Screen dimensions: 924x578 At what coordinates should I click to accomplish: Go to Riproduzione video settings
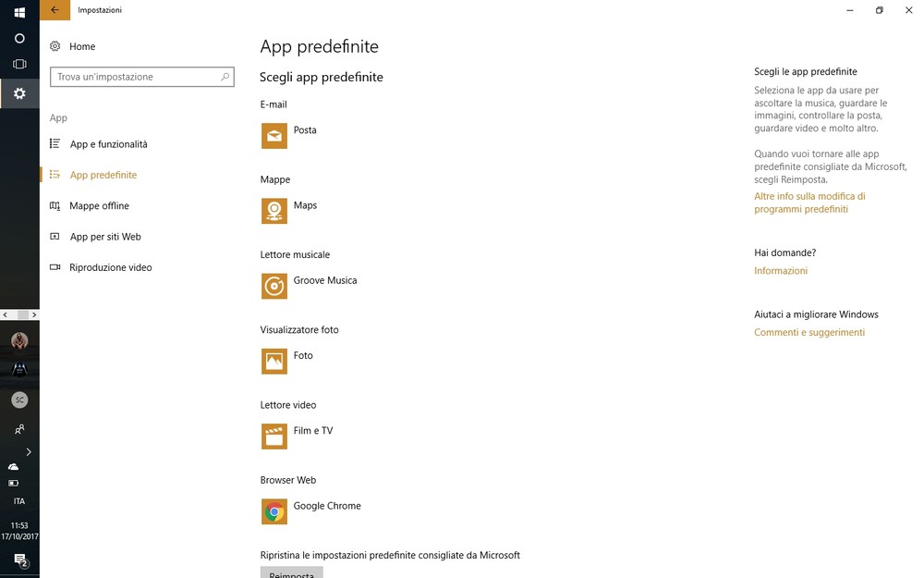110,267
